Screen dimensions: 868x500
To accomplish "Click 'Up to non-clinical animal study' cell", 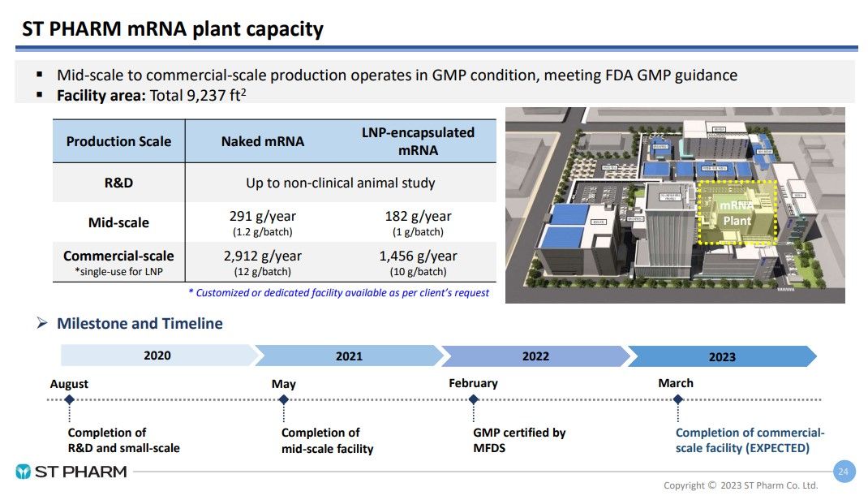I will (341, 183).
